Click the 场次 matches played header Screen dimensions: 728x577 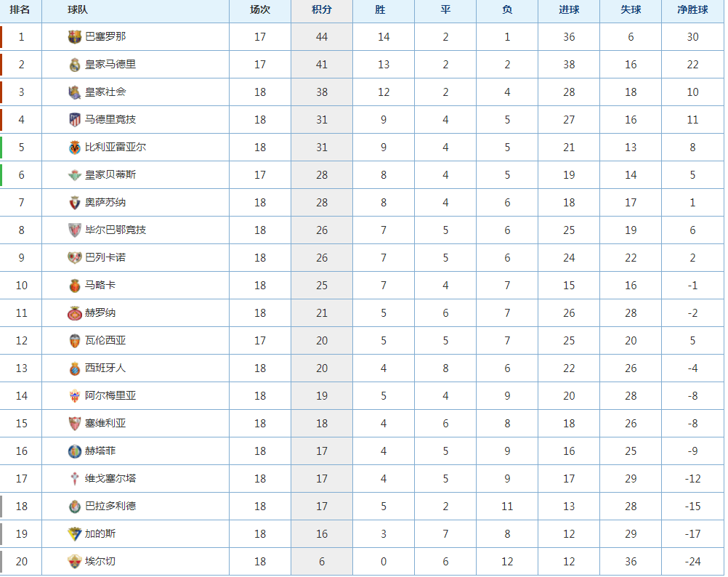[260, 9]
